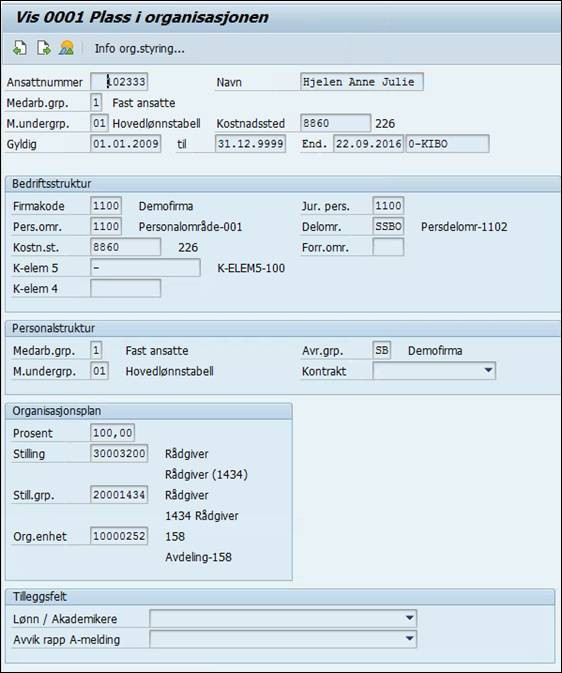Screen dimensions: 562x673
Task: Click the next record icon in the toolbar
Action: click(x=43, y=48)
